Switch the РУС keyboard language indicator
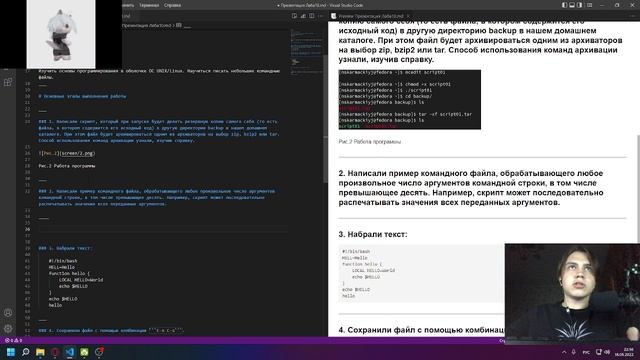 coord(586,352)
